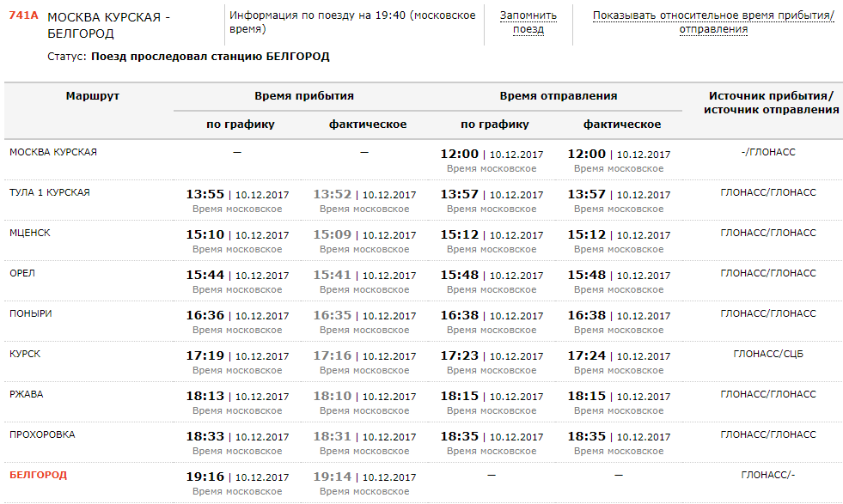Click Kursk actual departure time 17:24
The image size is (843, 504).
pyautogui.click(x=586, y=355)
